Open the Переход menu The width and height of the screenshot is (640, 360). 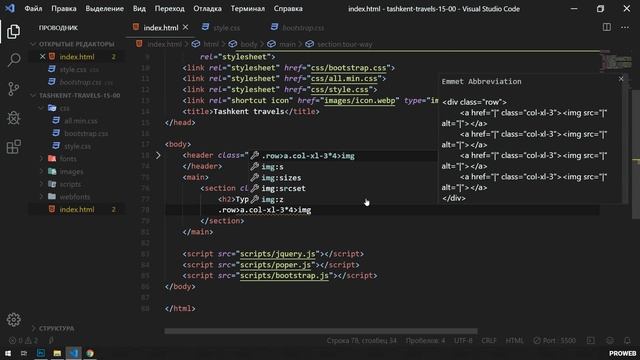pyautogui.click(x=169, y=9)
